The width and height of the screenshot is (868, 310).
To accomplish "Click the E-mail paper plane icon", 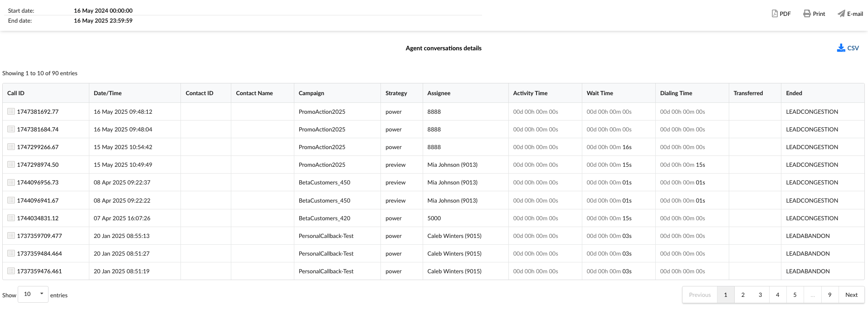I will click(841, 14).
